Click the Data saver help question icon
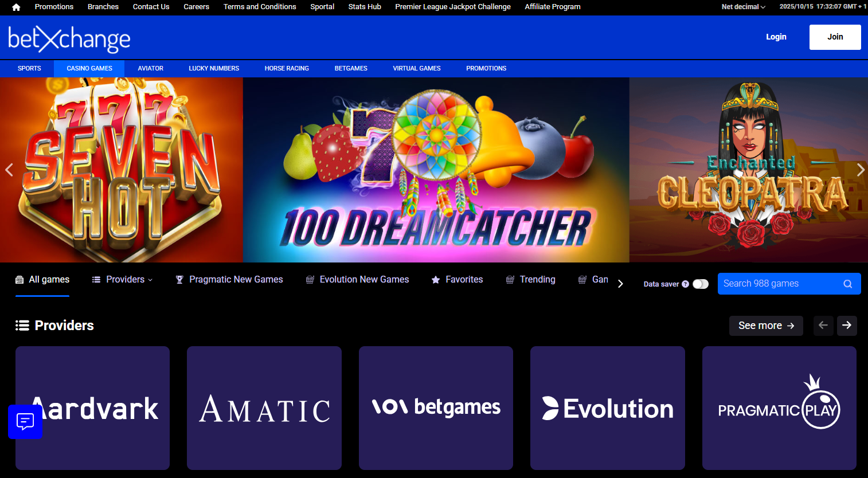Screen dimensions: 868x478 (x=685, y=284)
